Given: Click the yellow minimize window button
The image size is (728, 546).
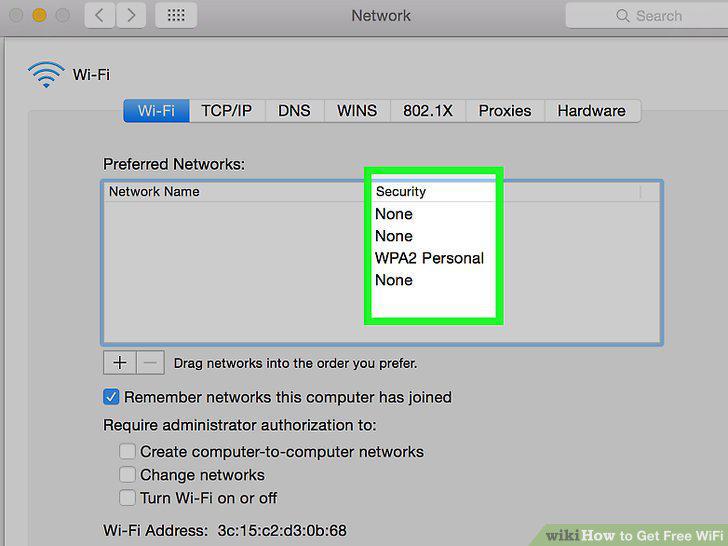Looking at the screenshot, I should coord(39,15).
